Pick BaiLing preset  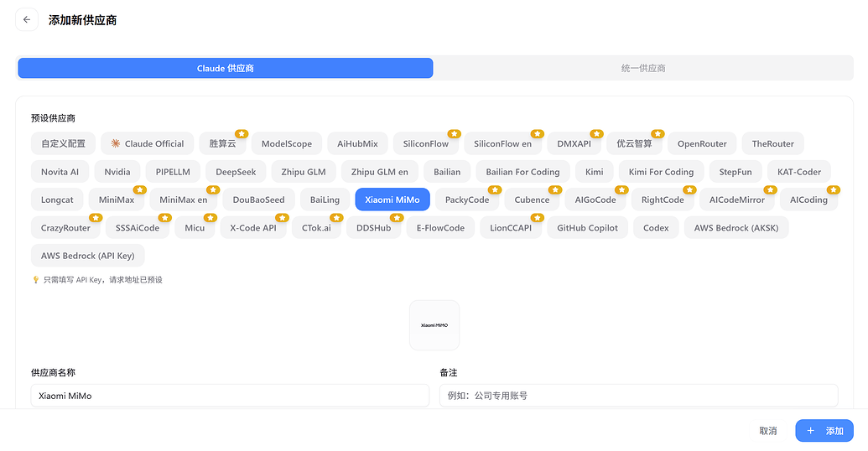click(x=325, y=200)
